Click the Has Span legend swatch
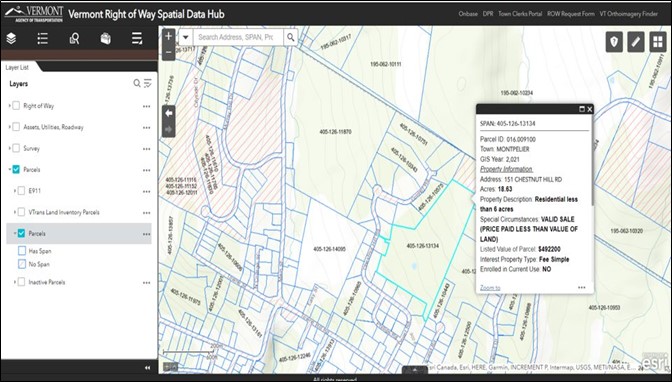The image size is (672, 382). point(22,251)
